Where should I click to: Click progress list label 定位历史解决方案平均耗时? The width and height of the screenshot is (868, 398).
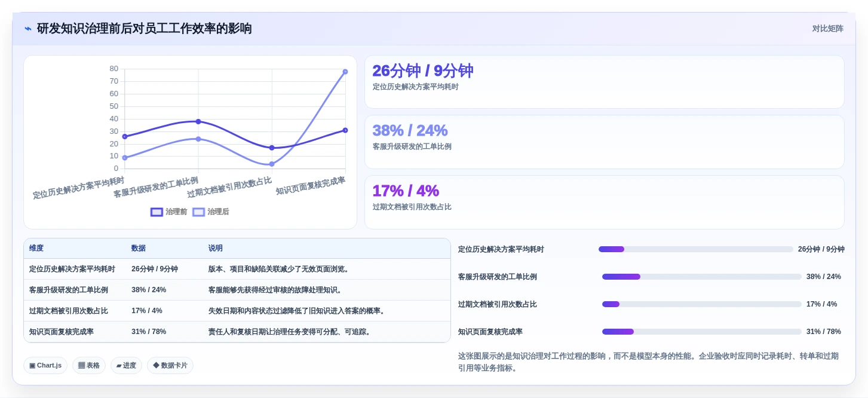click(501, 249)
